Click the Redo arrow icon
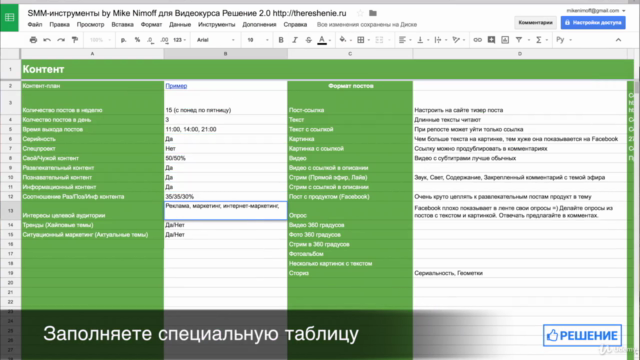This screenshot has width=640, height=360. click(x=61, y=40)
